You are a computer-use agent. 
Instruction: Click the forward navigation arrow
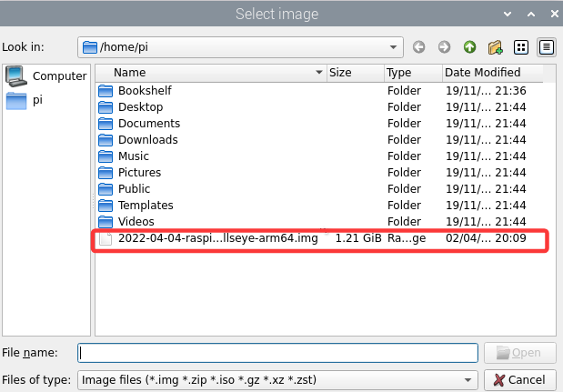click(x=444, y=46)
